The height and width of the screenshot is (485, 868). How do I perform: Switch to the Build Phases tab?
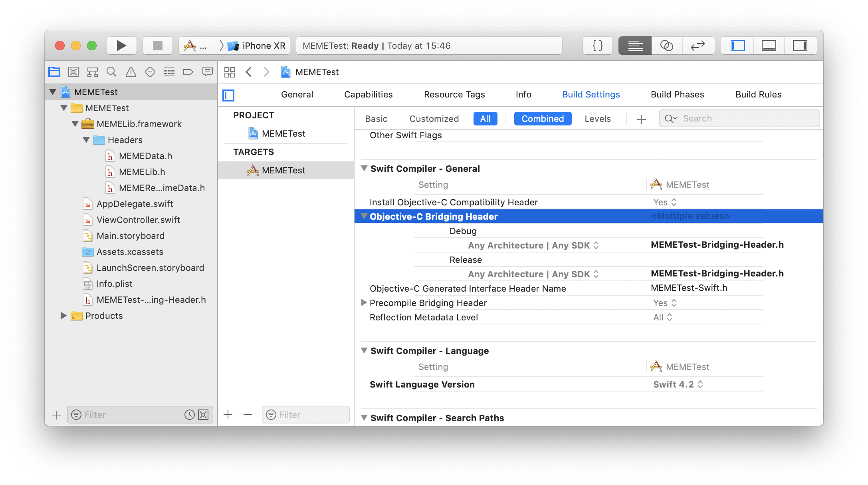pos(677,94)
